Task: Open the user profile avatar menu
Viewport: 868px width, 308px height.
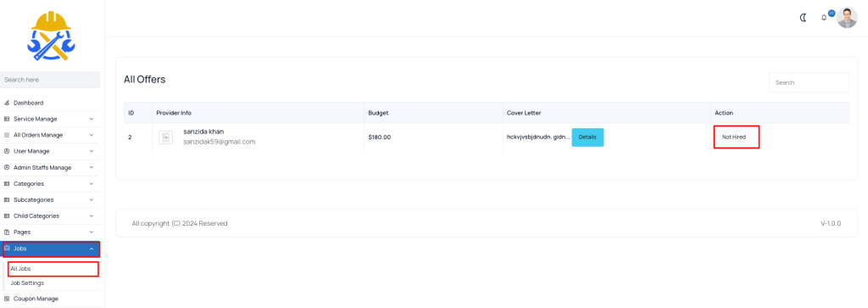Action: (847, 18)
